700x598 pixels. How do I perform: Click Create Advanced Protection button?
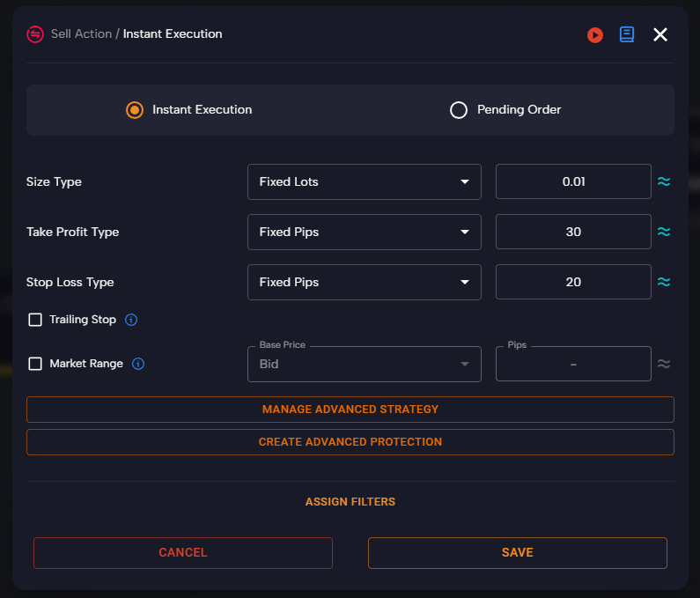[350, 442]
